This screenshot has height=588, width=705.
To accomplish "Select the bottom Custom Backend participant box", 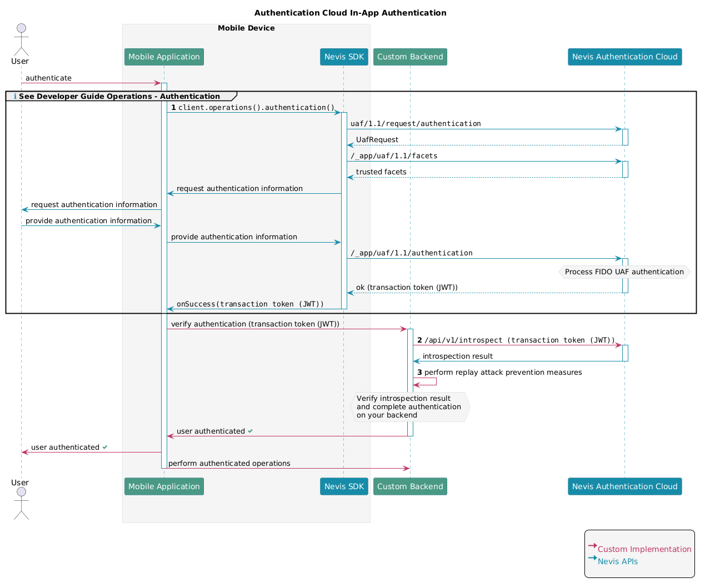I will (x=410, y=486).
